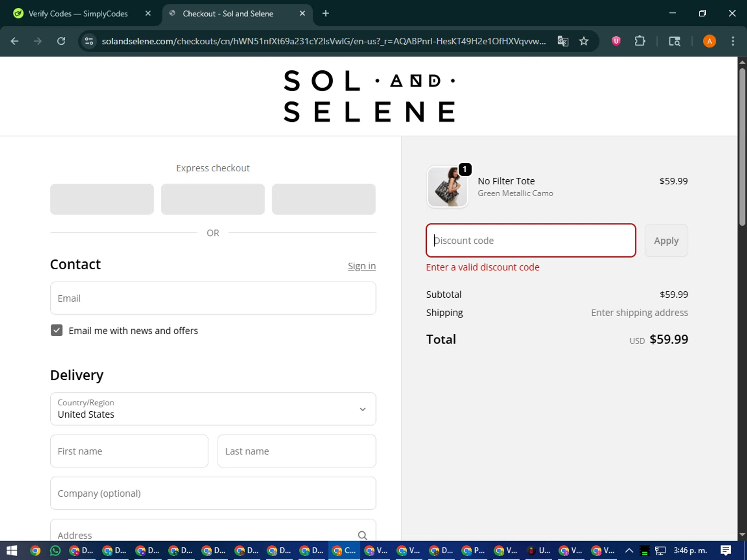The image size is (747, 560).
Task: Click the network icon in the system tray
Action: [x=660, y=550]
